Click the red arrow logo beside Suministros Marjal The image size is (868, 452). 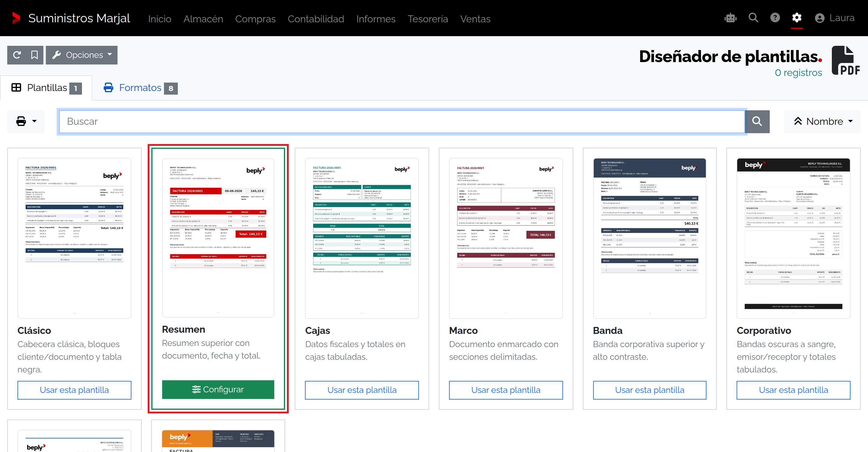16,18
